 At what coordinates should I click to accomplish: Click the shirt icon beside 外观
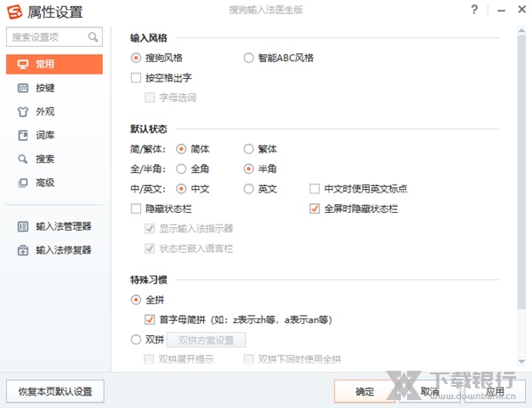[23, 113]
